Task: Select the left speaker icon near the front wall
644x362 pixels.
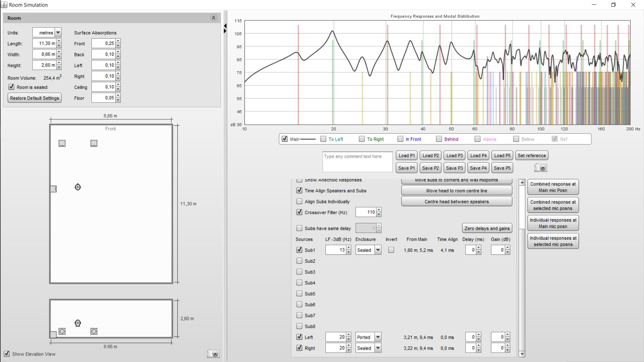Action: click(62, 143)
